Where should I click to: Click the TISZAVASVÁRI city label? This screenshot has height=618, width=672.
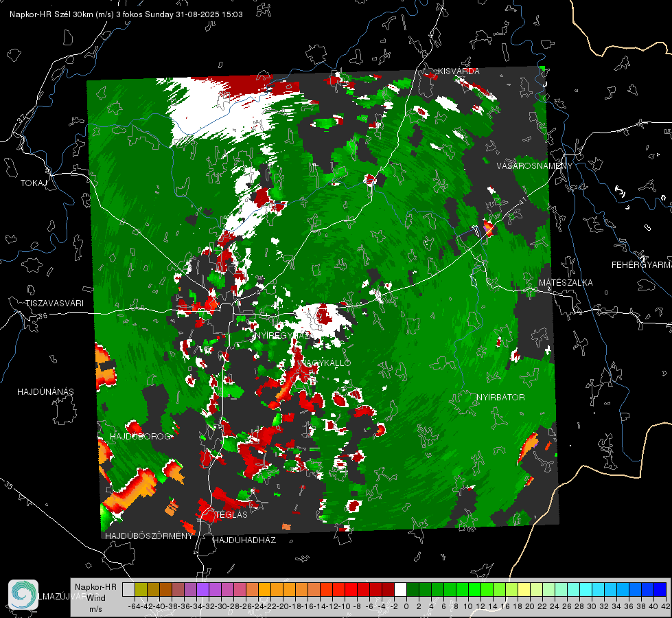click(x=54, y=304)
